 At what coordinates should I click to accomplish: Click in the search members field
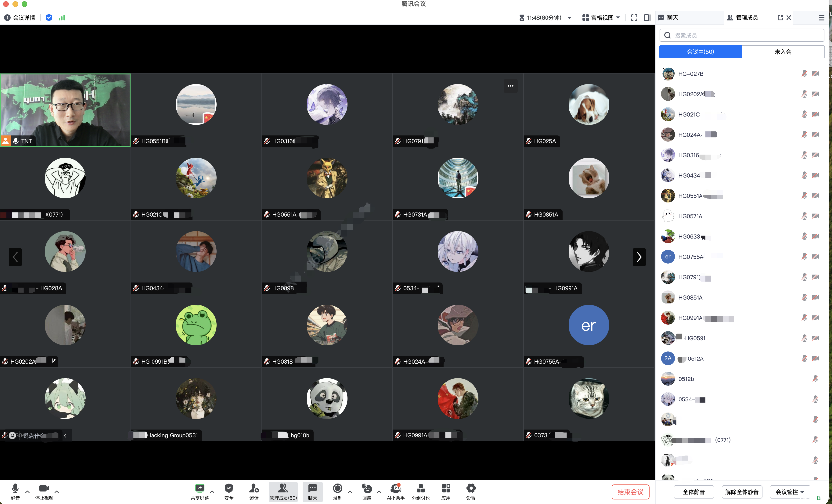tap(742, 35)
